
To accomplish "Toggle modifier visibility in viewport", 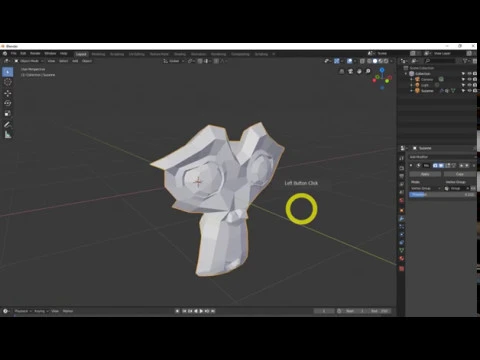I will [x=441, y=165].
